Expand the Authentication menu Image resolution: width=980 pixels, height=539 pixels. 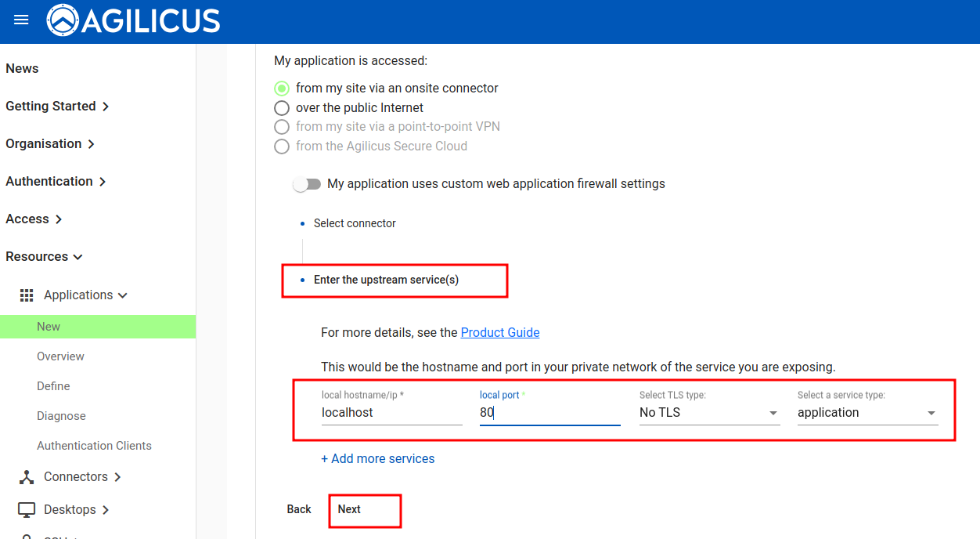click(55, 182)
